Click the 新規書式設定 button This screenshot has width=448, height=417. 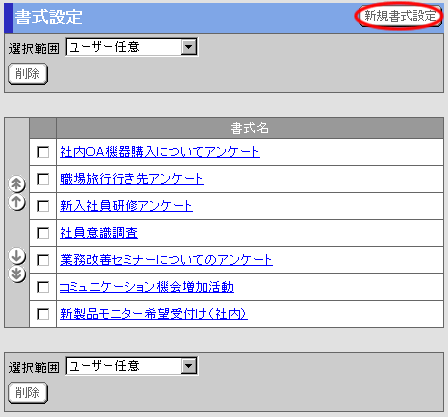[399, 16]
